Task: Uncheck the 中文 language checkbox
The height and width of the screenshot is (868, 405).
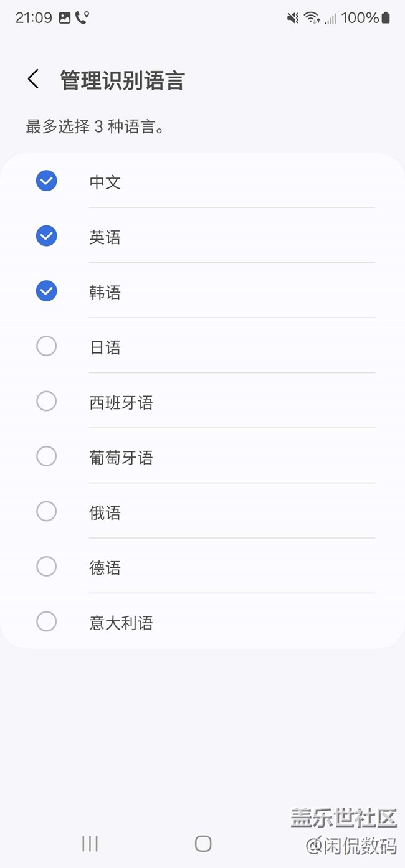Action: pos(47,181)
